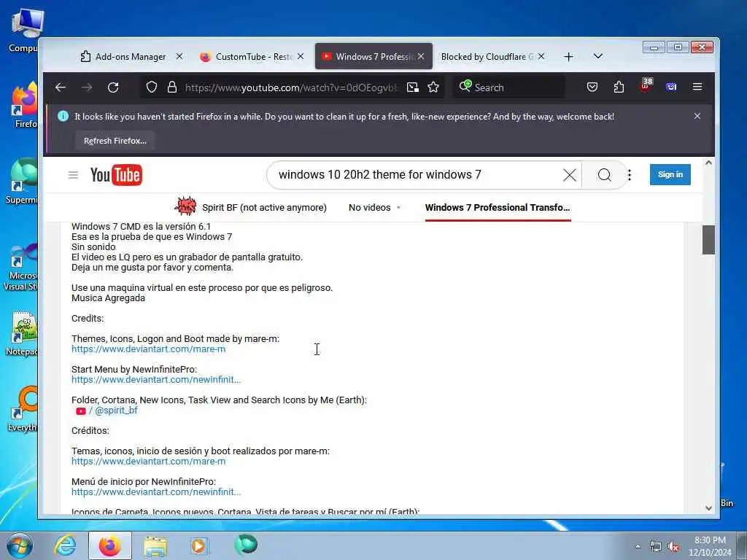
Task: Close the Blocked by Cloudflare tab
Action: (541, 56)
